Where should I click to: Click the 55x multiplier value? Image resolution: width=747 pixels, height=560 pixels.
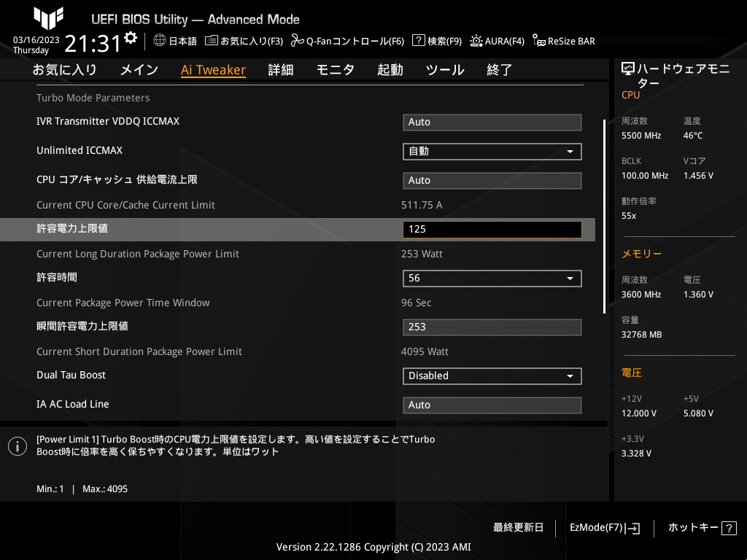point(628,216)
